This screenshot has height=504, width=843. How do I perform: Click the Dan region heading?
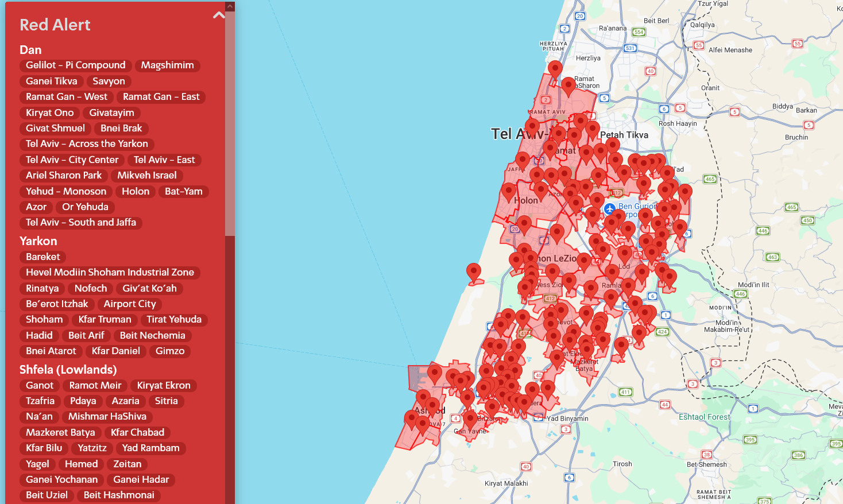30,50
